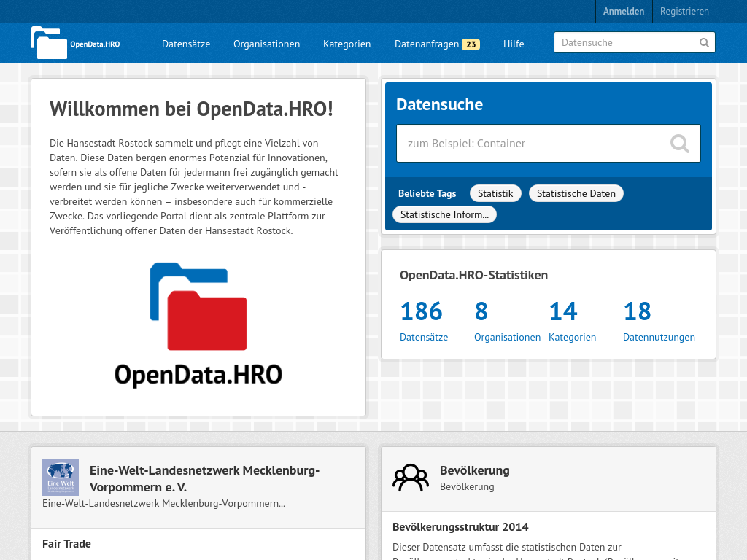Open the Datensätze menu item
This screenshot has height=560, width=747.
186,44
